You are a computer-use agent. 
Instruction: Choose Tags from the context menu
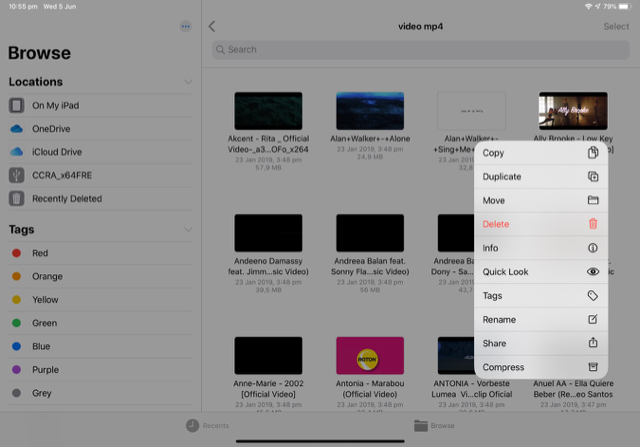coord(541,295)
